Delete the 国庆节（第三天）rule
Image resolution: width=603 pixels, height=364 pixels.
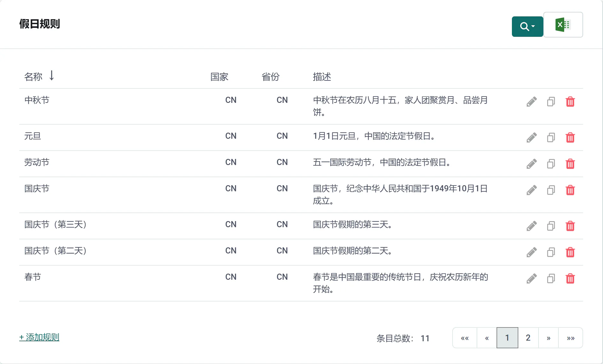pyautogui.click(x=570, y=226)
